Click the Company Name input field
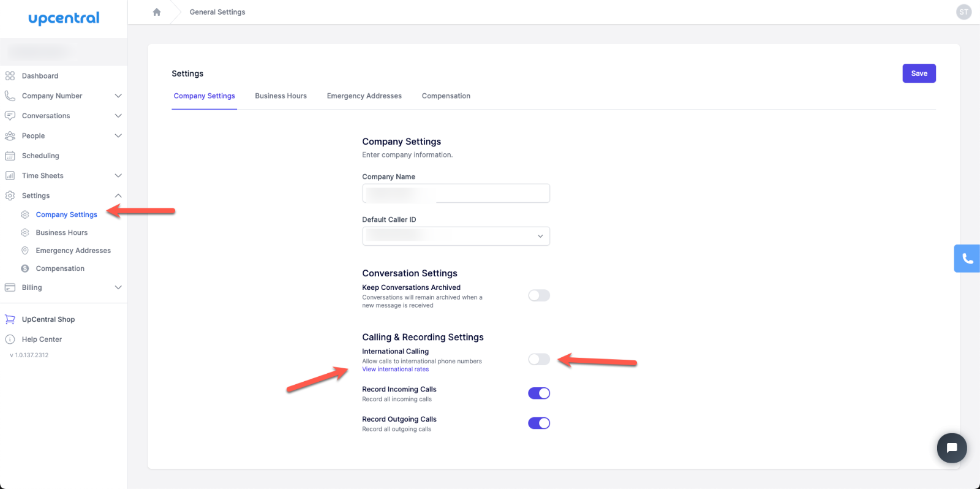 [456, 194]
